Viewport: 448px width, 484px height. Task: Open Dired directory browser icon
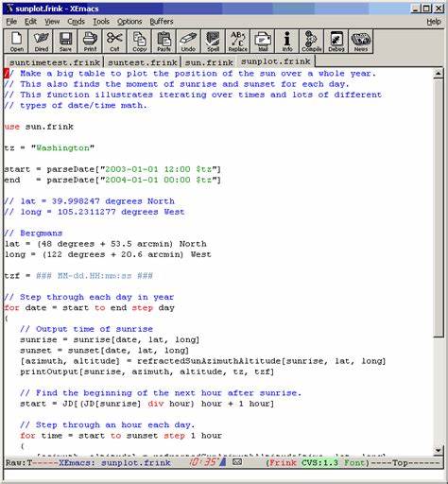click(41, 42)
